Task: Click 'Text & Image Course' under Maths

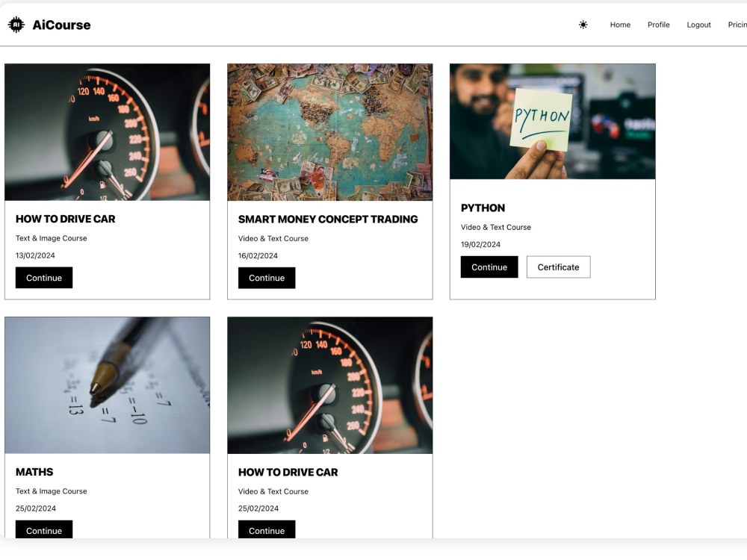Action: (52, 491)
